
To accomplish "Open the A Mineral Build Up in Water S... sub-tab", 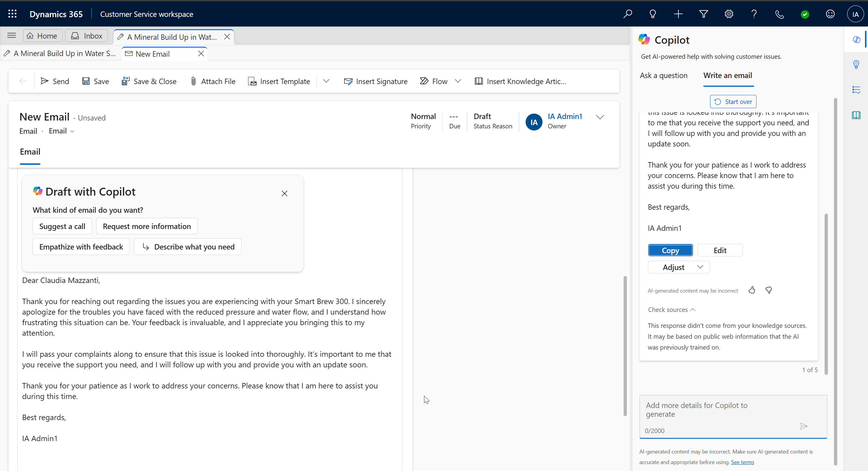I will 59,53.
